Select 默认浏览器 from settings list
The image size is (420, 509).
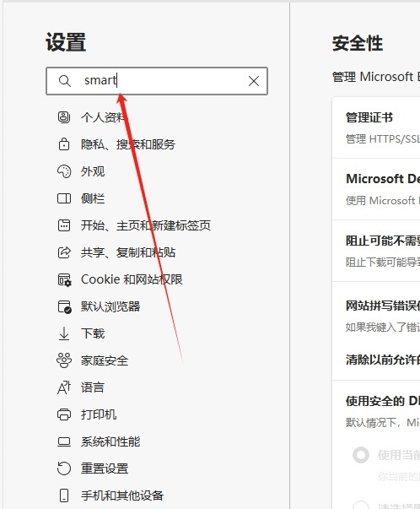point(110,306)
